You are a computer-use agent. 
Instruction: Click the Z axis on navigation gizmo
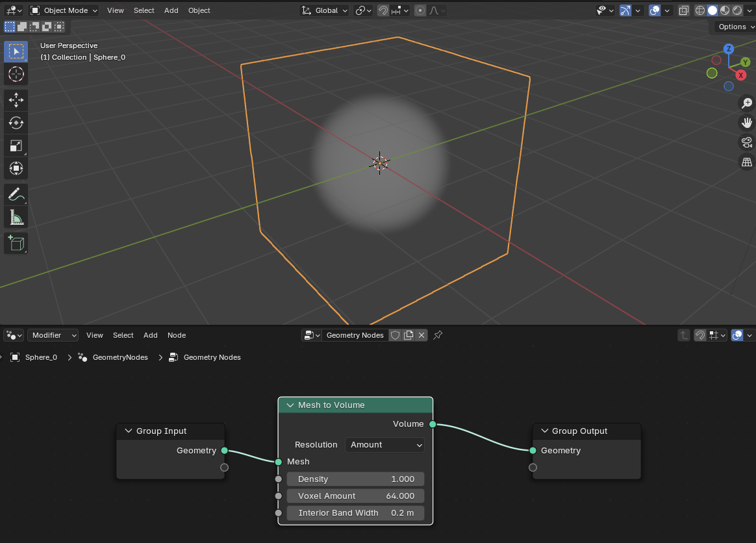(729, 49)
